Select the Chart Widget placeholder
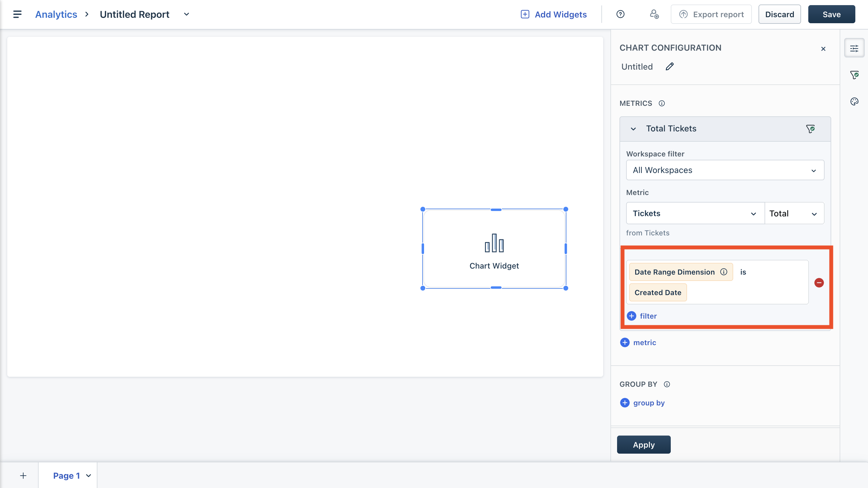The image size is (868, 488). point(494,249)
